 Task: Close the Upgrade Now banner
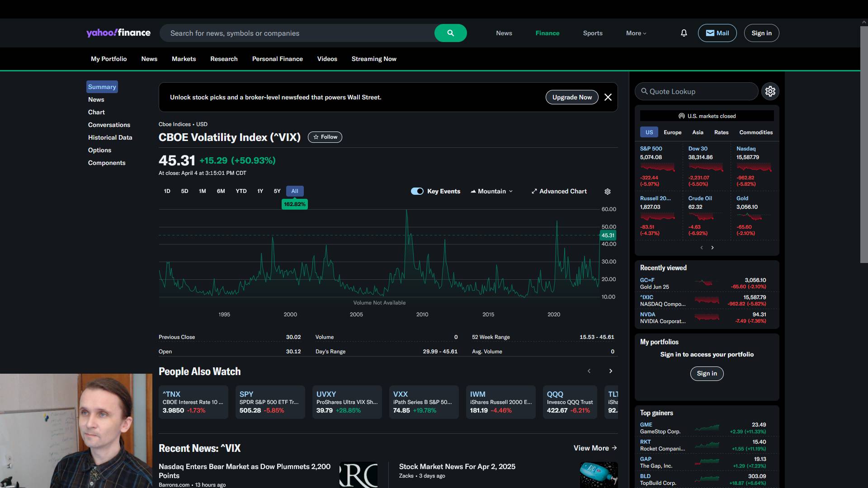tap(608, 97)
